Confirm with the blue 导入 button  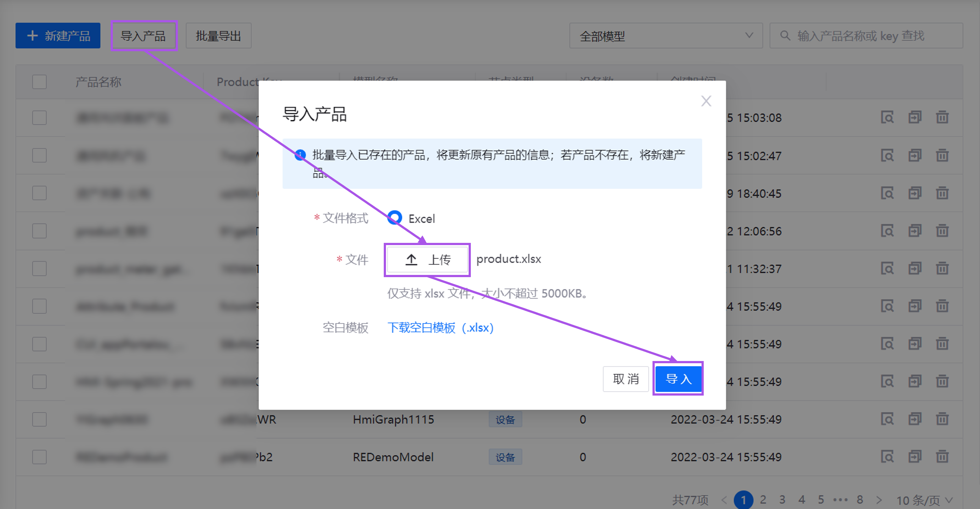(x=678, y=379)
